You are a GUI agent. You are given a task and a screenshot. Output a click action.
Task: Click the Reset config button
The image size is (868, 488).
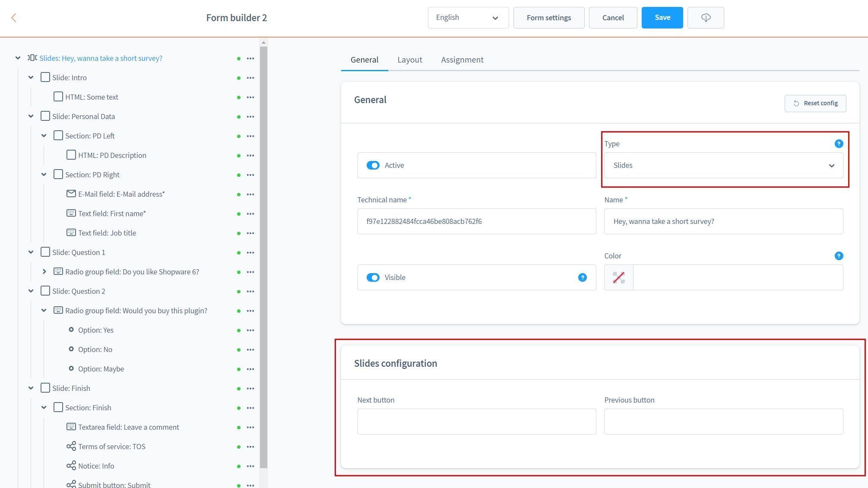point(815,103)
